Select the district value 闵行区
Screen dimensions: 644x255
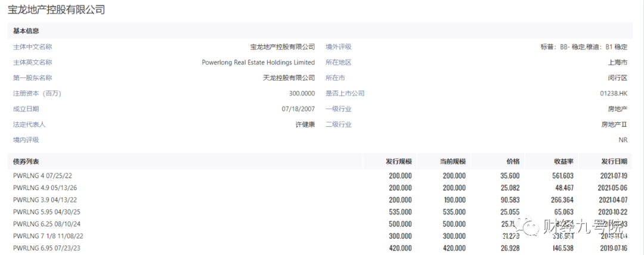pyautogui.click(x=618, y=77)
